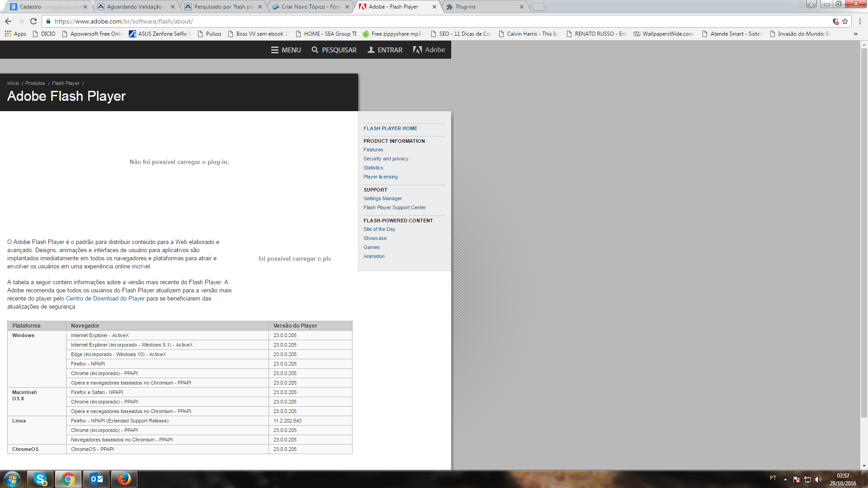Screen dimensions: 868x488
Task: Open the Adobe site MENU
Action: click(x=286, y=50)
